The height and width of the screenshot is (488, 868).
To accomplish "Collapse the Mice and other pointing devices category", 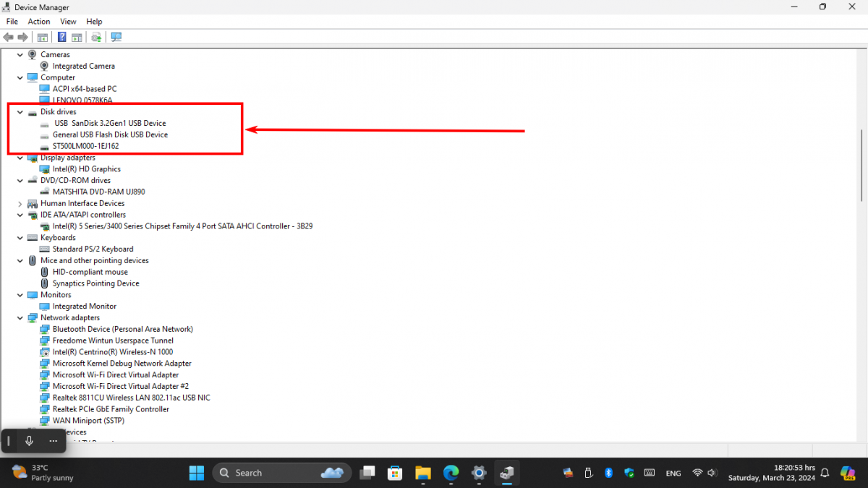I will [x=20, y=261].
